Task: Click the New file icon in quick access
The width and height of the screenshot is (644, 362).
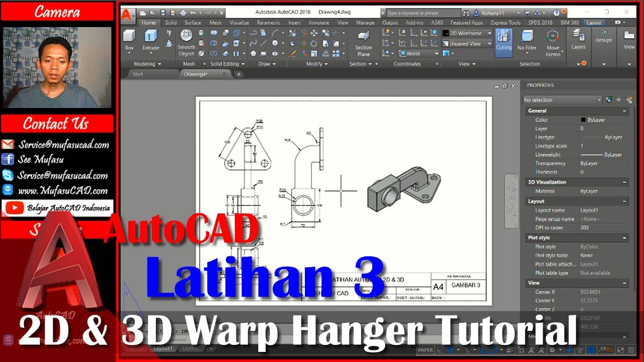Action: point(143,13)
